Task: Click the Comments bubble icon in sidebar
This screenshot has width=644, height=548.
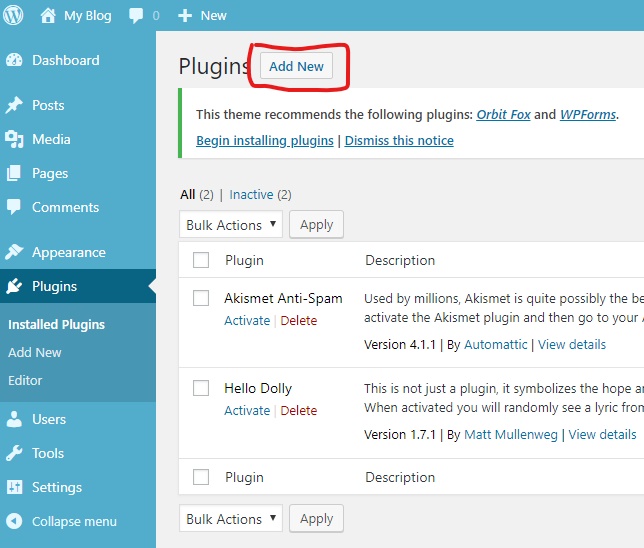Action: pyautogui.click(x=14, y=207)
